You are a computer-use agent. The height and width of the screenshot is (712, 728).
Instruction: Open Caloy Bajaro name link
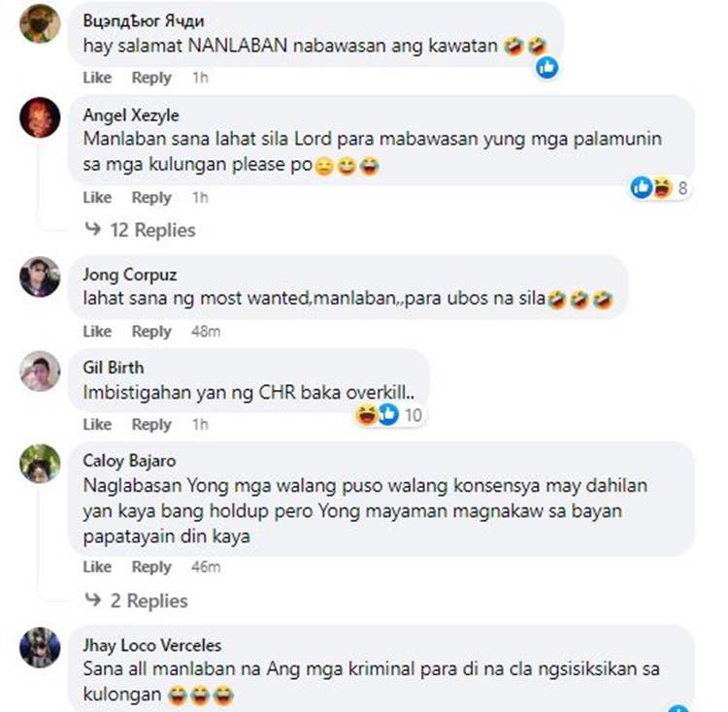[x=129, y=461]
